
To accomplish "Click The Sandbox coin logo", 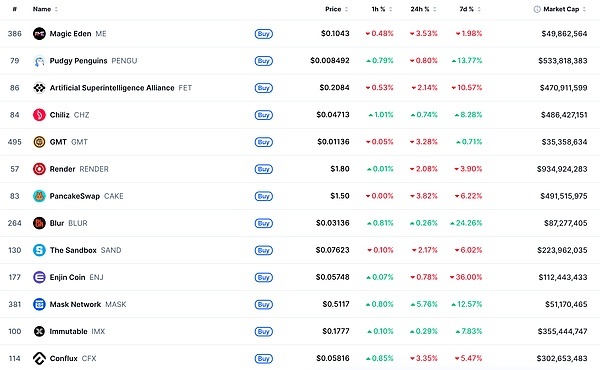I will point(39,250).
